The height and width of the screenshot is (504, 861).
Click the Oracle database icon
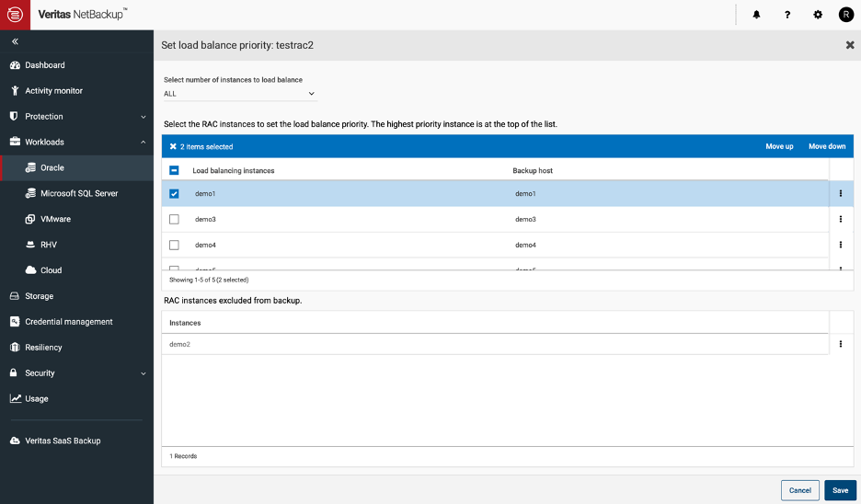[30, 167]
